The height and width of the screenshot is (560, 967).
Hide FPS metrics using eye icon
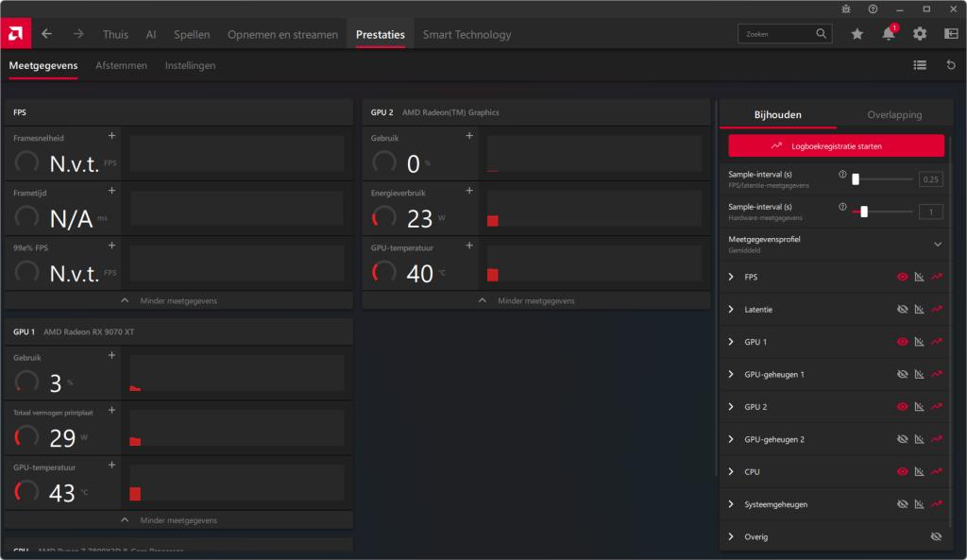(x=902, y=277)
